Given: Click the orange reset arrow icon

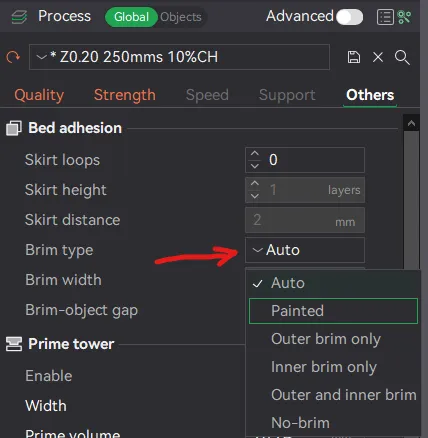Looking at the screenshot, I should click(13, 57).
